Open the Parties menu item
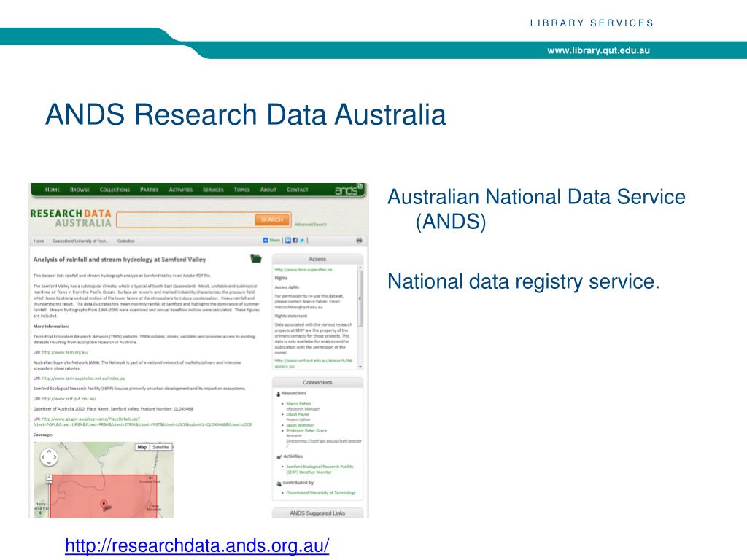This screenshot has height=560, width=747. pyautogui.click(x=149, y=190)
